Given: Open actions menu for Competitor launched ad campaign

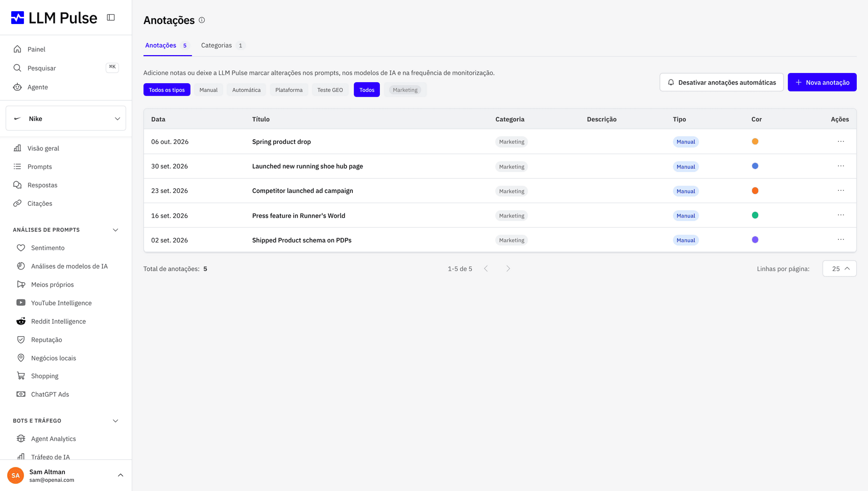Looking at the screenshot, I should [841, 190].
